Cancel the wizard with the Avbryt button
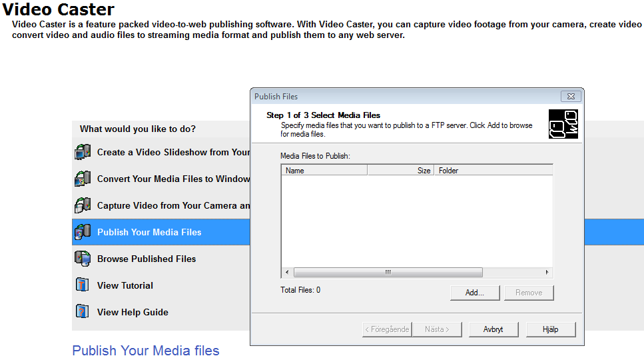 pyautogui.click(x=493, y=329)
